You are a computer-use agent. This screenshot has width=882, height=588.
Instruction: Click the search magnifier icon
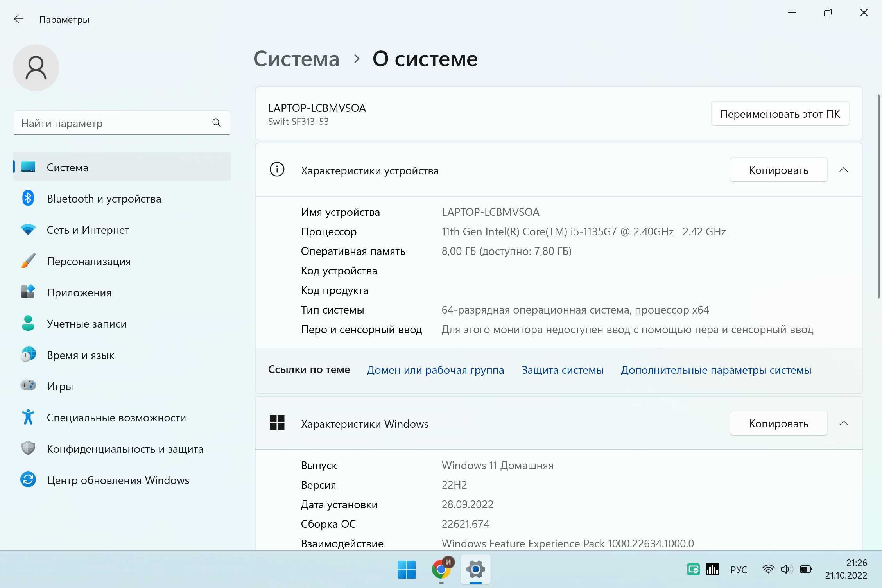217,123
